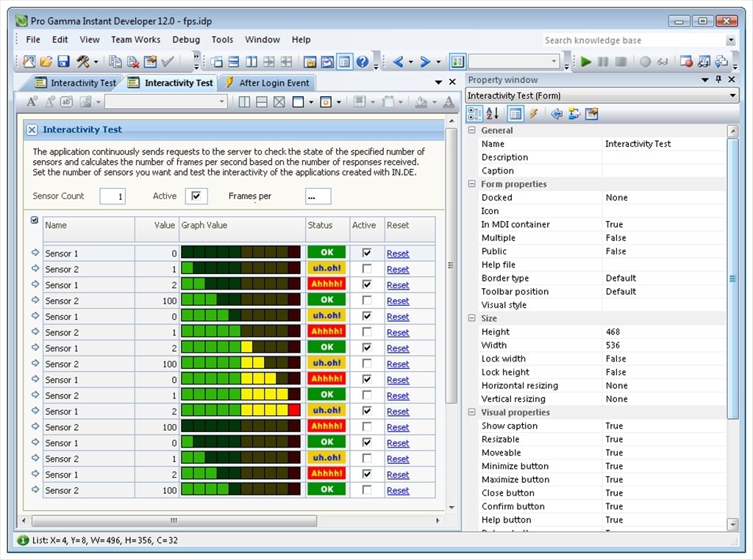
Task: Check Active for Sensor 2 row with value 100 and uh.oh! status
Action: click(367, 364)
